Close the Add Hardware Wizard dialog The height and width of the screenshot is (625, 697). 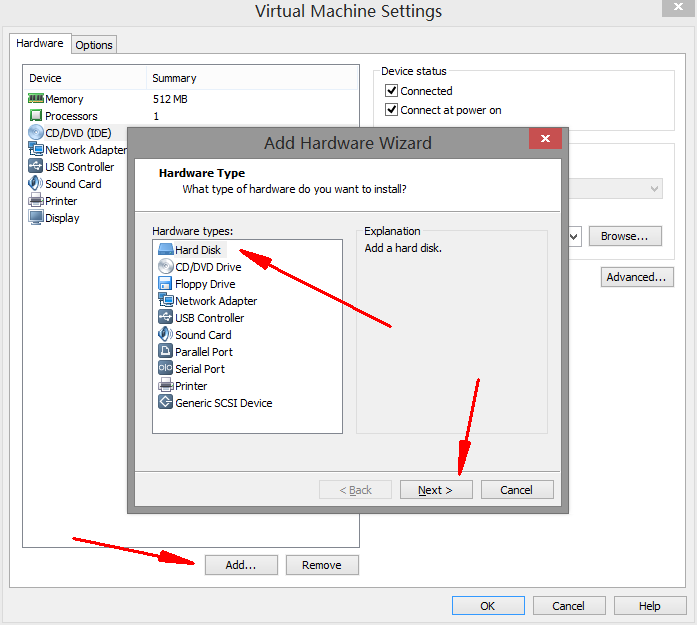(545, 138)
